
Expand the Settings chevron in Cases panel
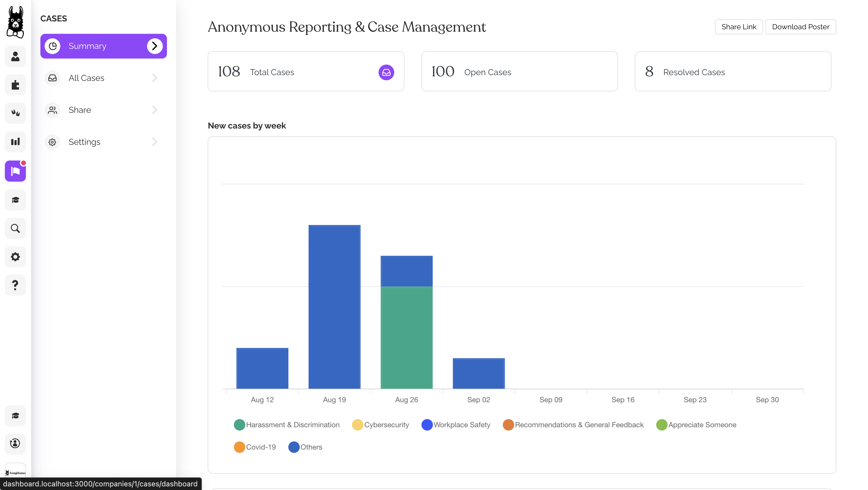pyautogui.click(x=154, y=142)
